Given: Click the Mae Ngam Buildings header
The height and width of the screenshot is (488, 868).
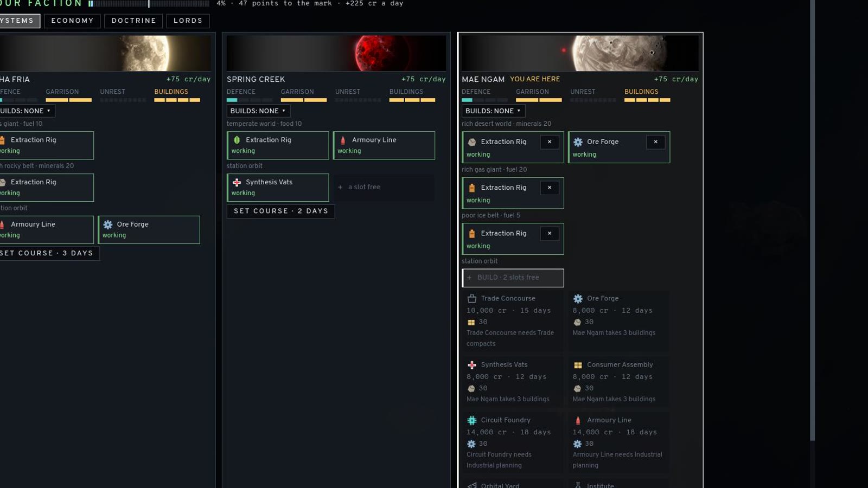Looking at the screenshot, I should (x=641, y=92).
